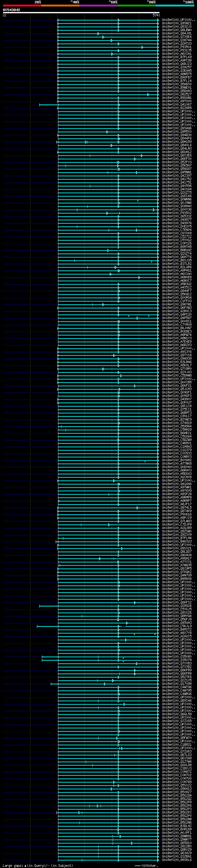Select the UniRef100_O74819 label

(176, 423)
